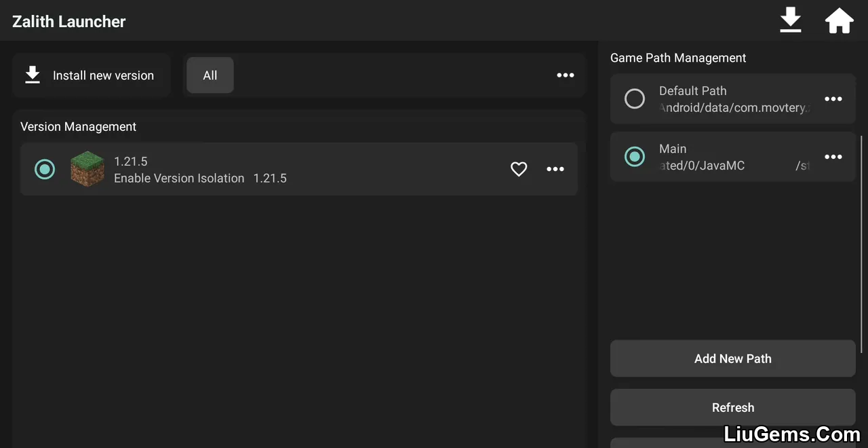Click the Version Management heading

pos(78,127)
